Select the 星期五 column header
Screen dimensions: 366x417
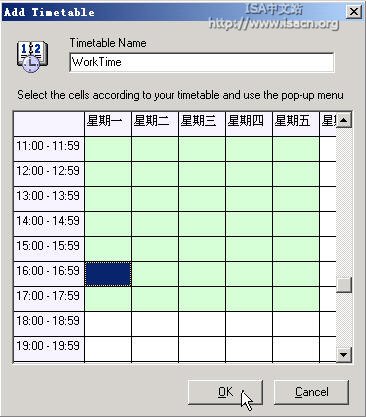[296, 124]
